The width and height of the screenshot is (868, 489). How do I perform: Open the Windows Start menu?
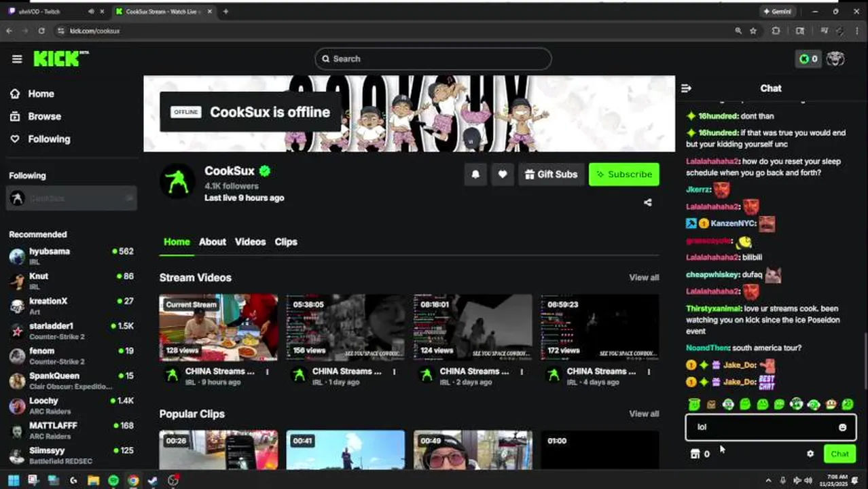point(14,481)
